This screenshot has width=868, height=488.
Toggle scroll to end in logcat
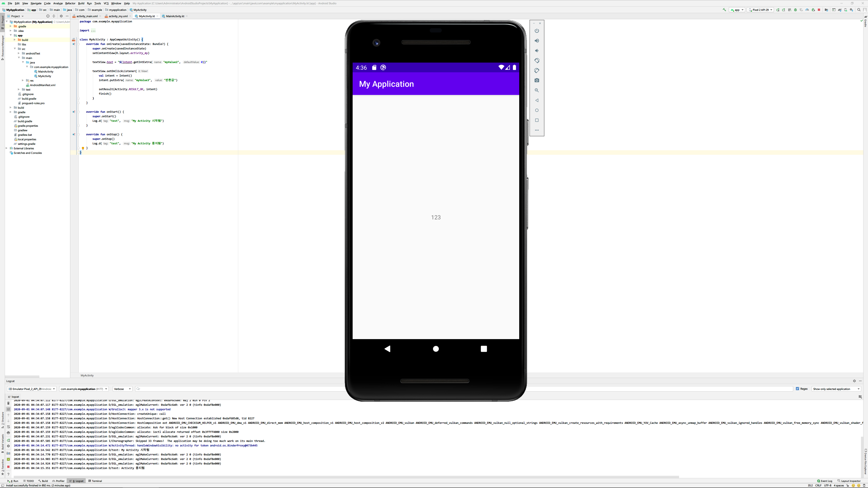pyautogui.click(x=8, y=409)
